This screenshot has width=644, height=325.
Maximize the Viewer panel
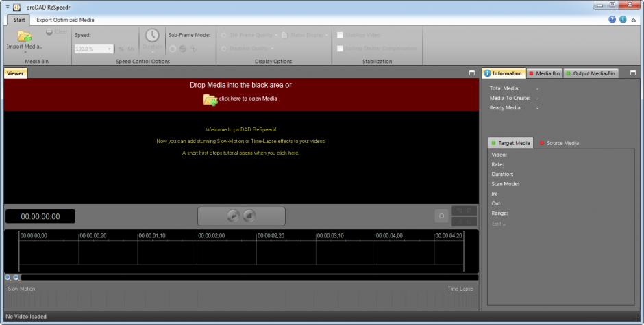(471, 73)
